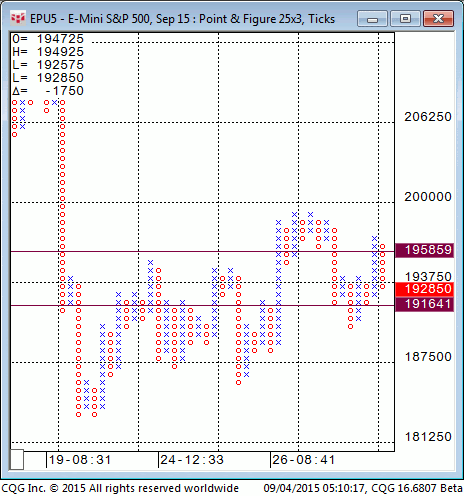
Task: Click the CQG Inc. © 2015 copyright text
Action: click(120, 488)
